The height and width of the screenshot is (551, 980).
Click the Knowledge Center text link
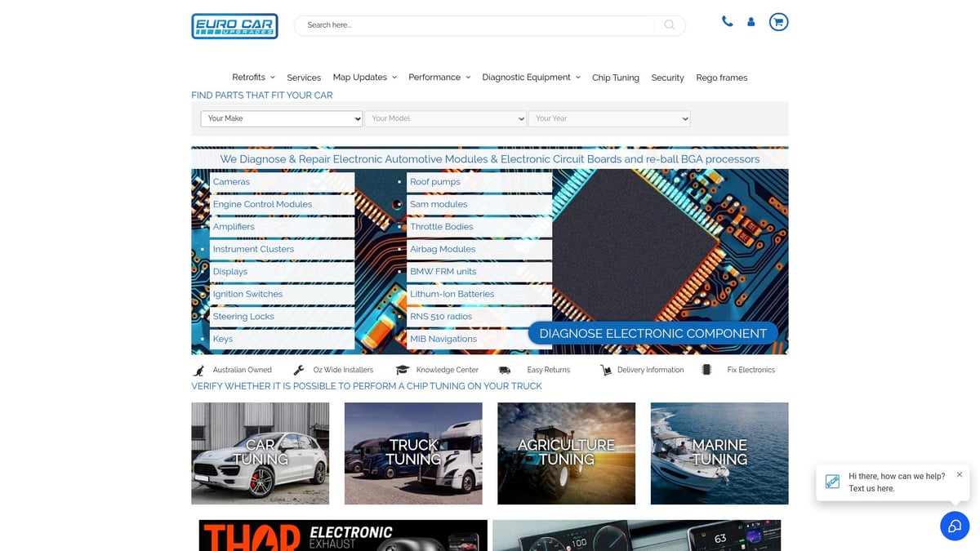point(448,370)
